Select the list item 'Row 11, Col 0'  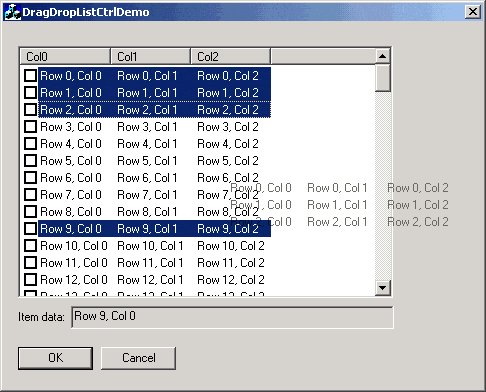74,263
